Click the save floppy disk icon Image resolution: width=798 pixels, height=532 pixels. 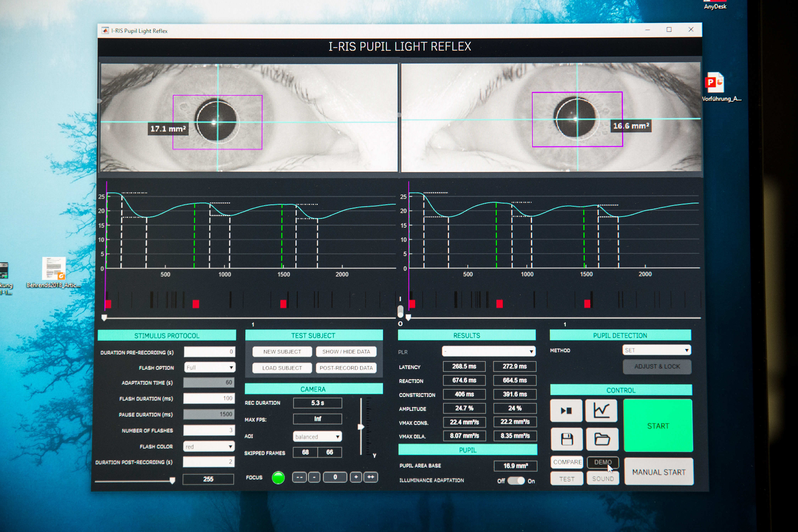point(567,439)
